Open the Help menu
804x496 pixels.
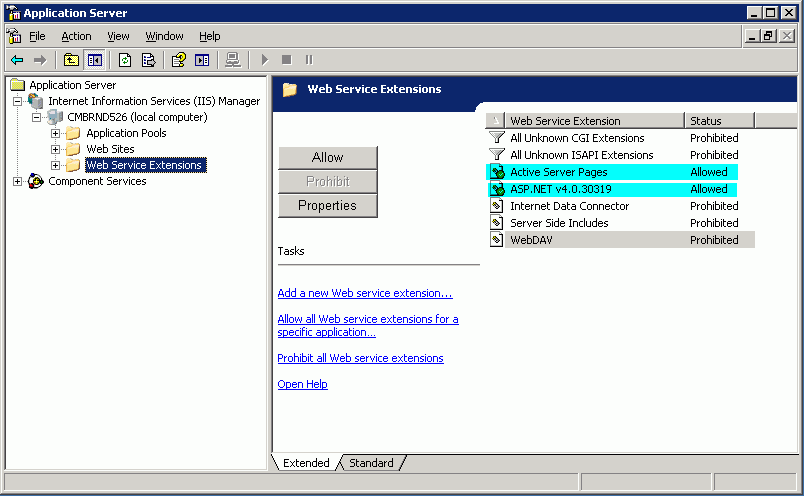click(x=210, y=36)
